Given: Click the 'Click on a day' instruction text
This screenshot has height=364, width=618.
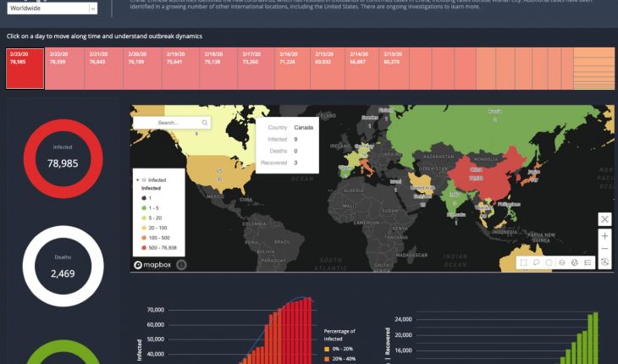Looking at the screenshot, I should tap(104, 36).
